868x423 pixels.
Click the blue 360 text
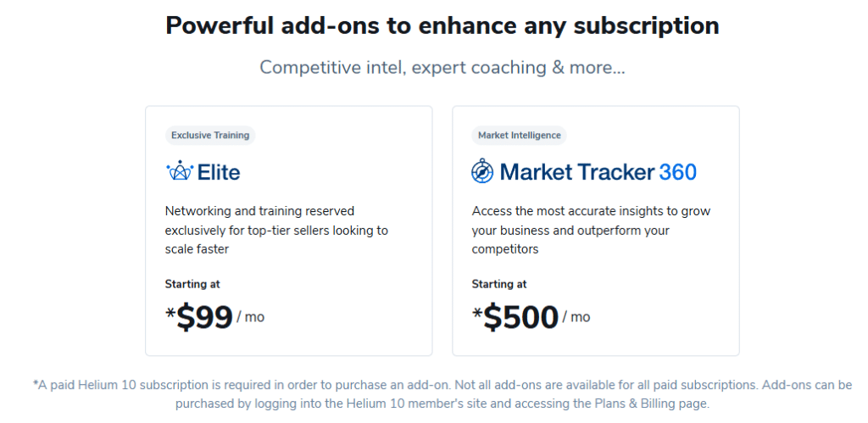[677, 172]
